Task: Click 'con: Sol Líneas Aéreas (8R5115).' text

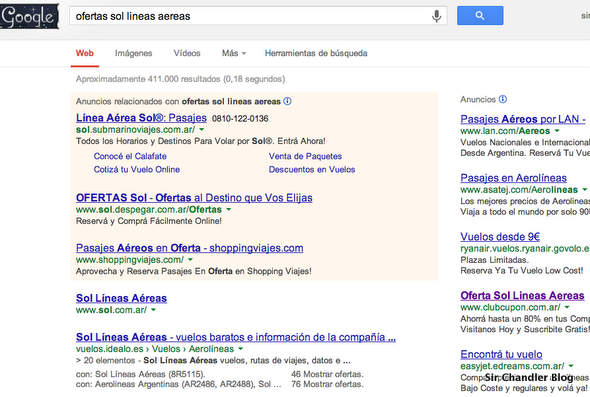Action: click(x=140, y=374)
